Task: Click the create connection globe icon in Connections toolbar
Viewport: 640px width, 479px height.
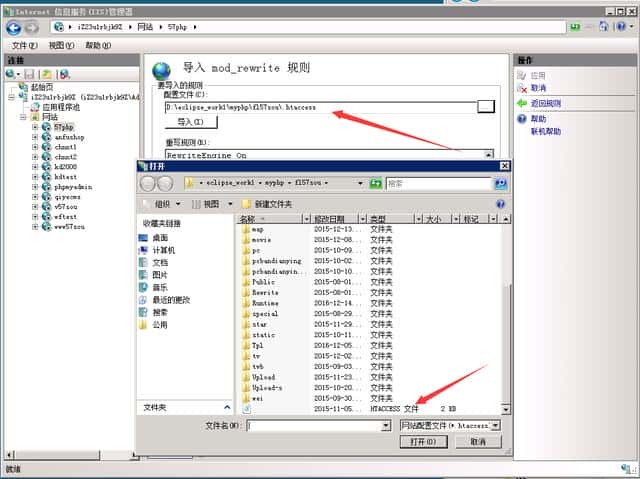Action: pos(10,74)
